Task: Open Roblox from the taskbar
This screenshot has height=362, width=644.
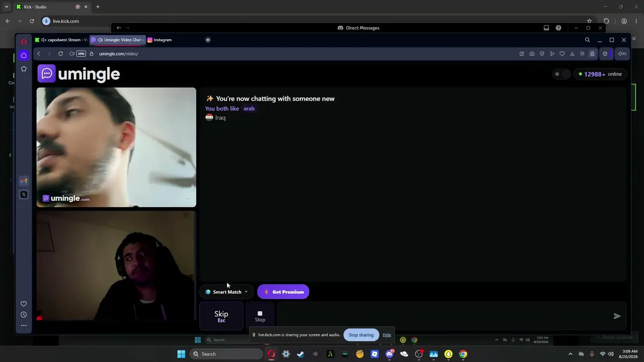Action: tap(374, 354)
